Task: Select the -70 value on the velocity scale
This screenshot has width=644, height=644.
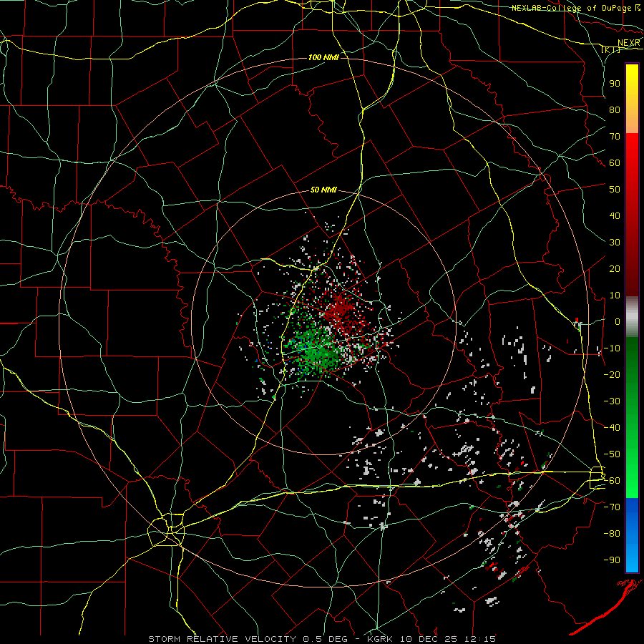Action: pos(612,507)
